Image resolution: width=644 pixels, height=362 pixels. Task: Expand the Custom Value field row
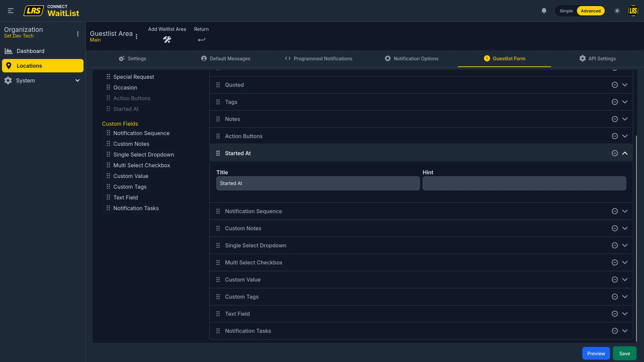[625, 280]
